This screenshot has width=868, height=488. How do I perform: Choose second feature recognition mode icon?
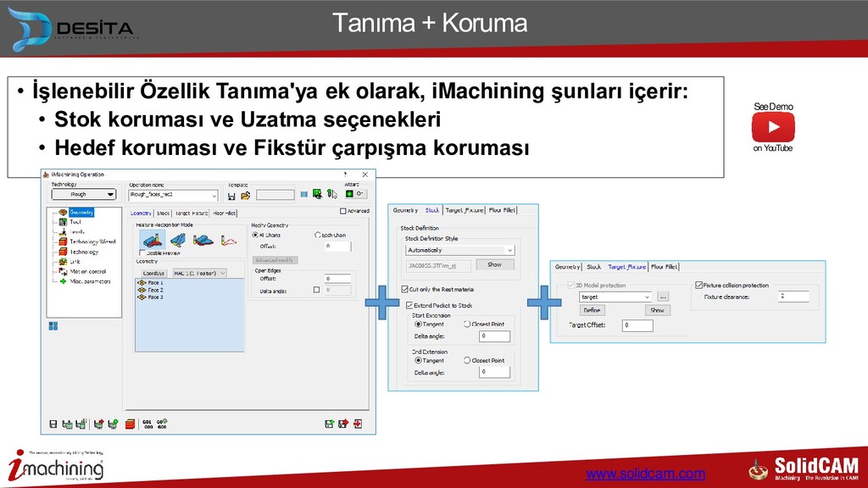[178, 240]
